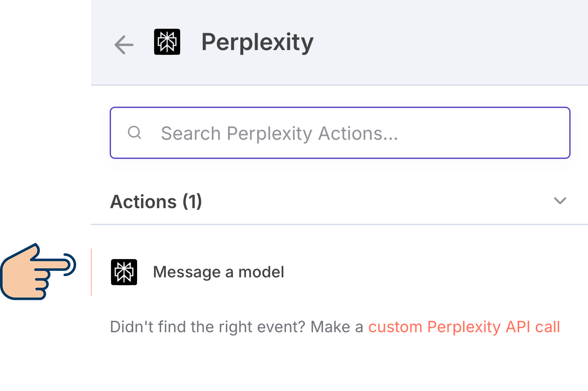The image size is (588, 391).
Task: Open the custom Perplexity API call link
Action: pyautogui.click(x=464, y=327)
